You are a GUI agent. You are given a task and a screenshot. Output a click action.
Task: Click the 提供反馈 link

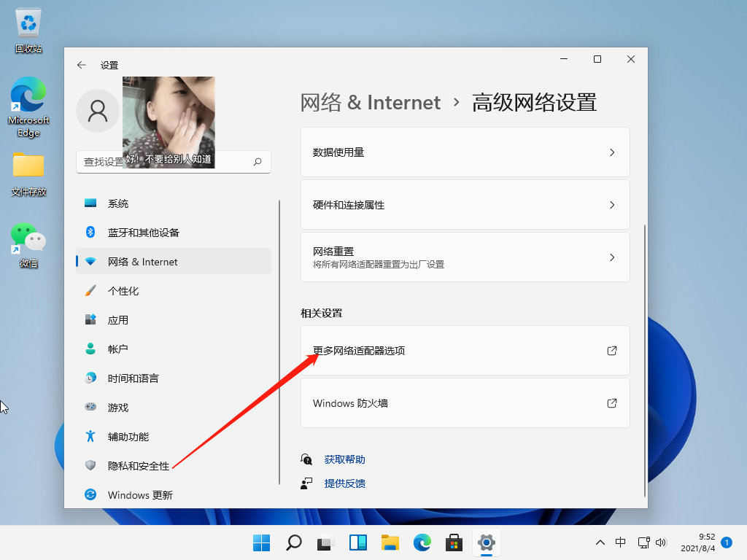[x=344, y=483]
